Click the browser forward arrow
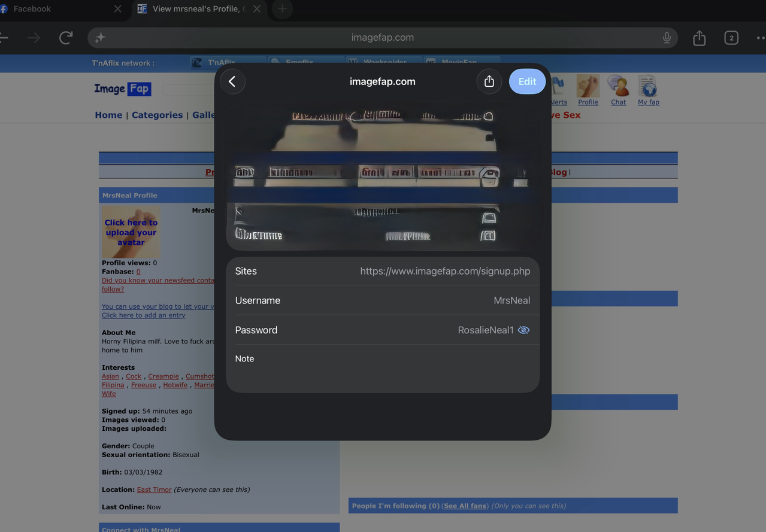The image size is (766, 532). (34, 38)
